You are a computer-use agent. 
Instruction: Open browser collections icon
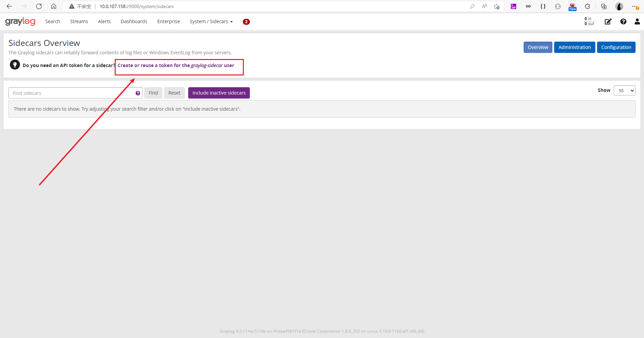(604, 6)
